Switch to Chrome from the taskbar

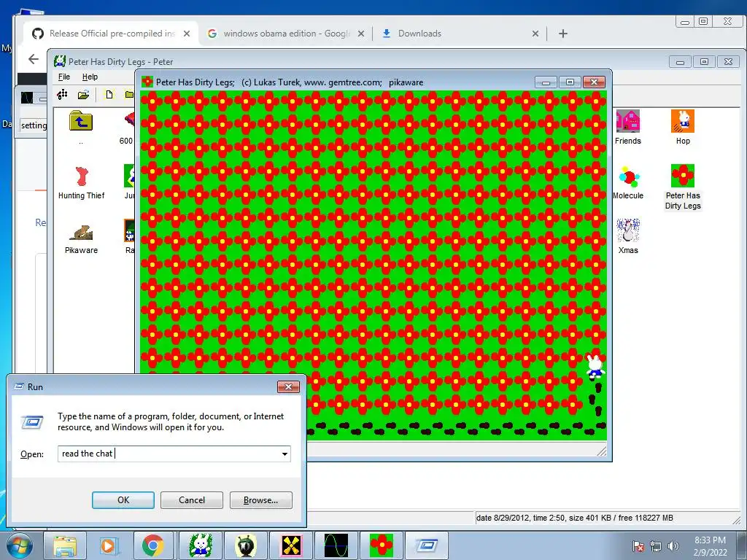pyautogui.click(x=152, y=545)
